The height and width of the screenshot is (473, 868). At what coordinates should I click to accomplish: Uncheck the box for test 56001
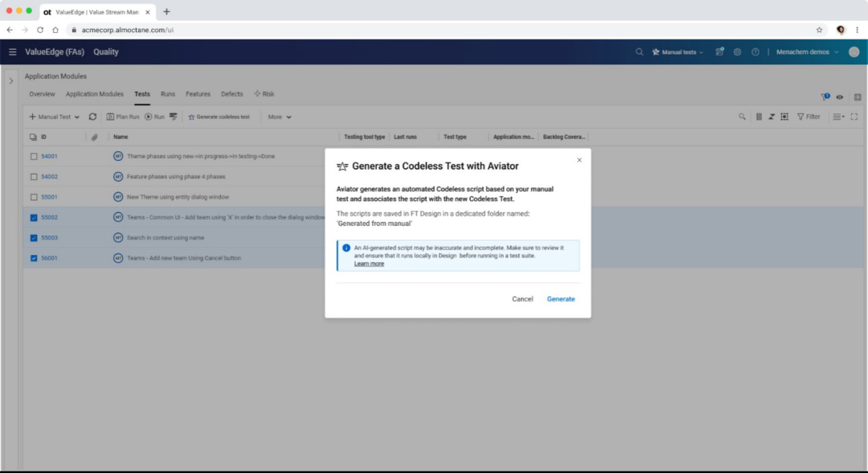[34, 258]
